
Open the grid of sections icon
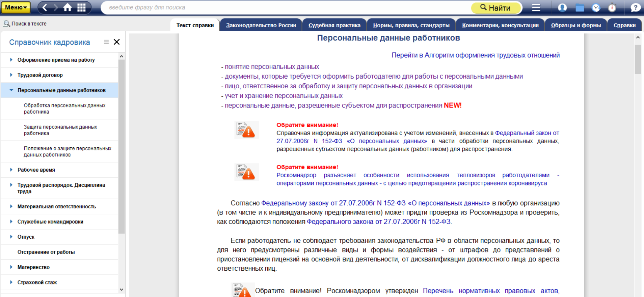[81, 7]
